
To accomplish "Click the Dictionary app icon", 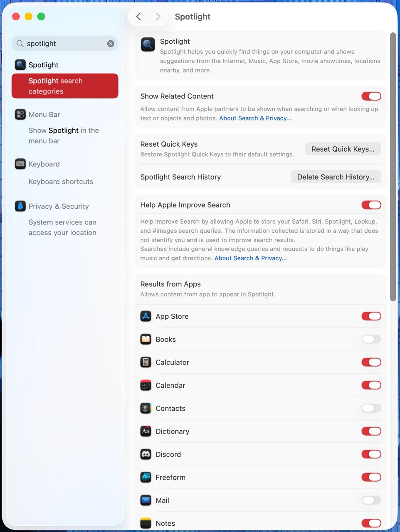I will pos(146,431).
